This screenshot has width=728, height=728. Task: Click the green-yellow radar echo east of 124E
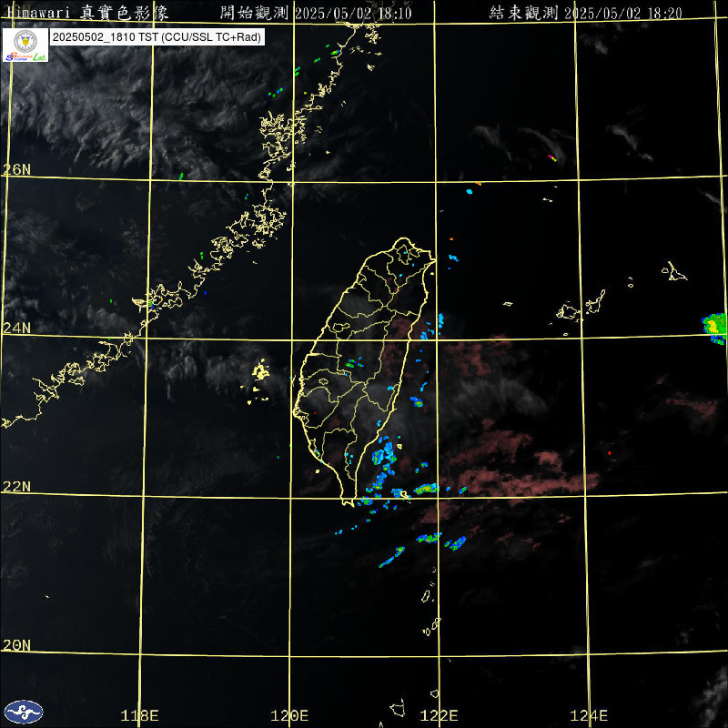coord(714,328)
